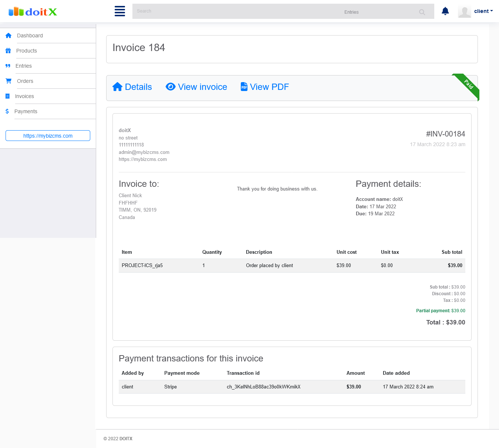Click the Invoices book icon in sidebar
This screenshot has width=499, height=448.
click(x=8, y=96)
